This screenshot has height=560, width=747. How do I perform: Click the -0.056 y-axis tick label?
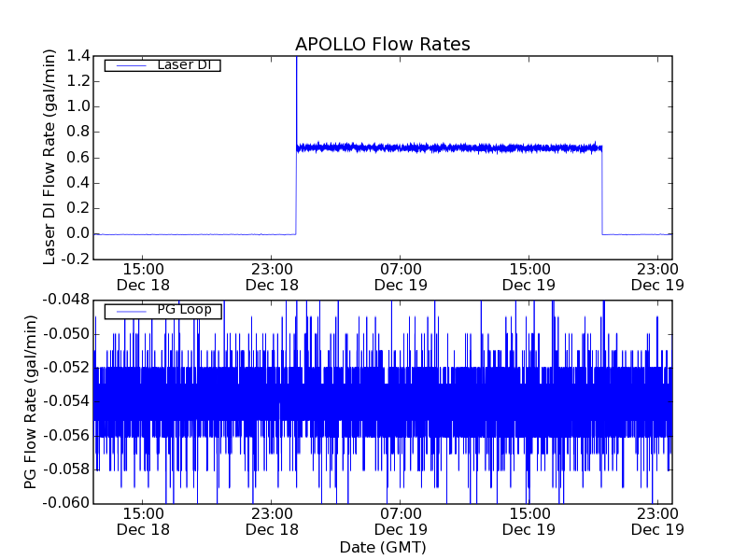click(66, 435)
